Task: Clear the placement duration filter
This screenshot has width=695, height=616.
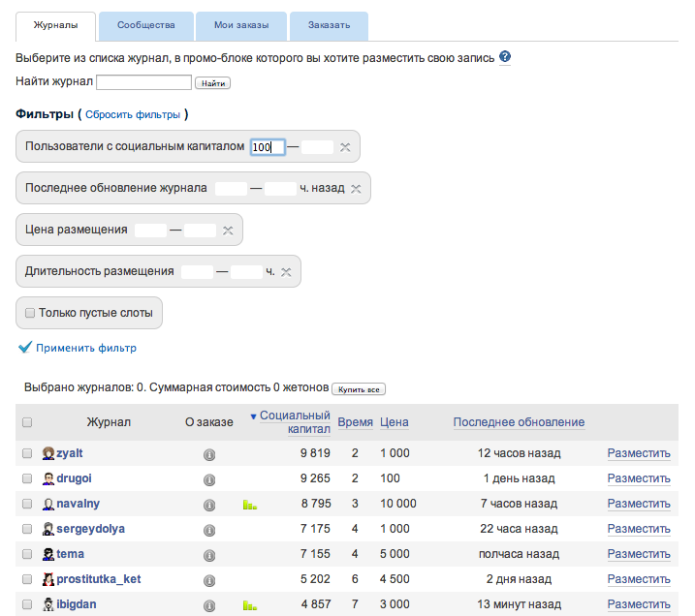Action: point(286,272)
